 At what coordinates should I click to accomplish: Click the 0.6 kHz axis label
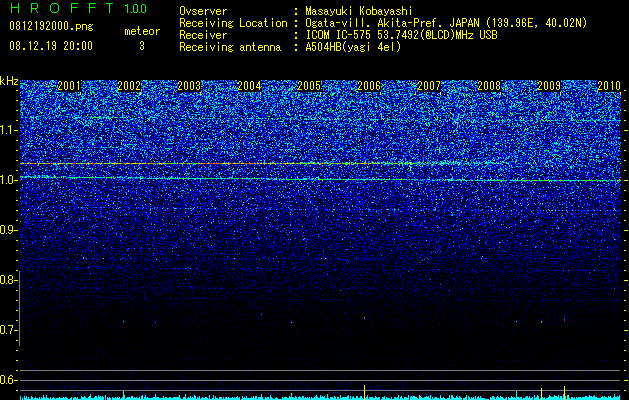click(9, 380)
